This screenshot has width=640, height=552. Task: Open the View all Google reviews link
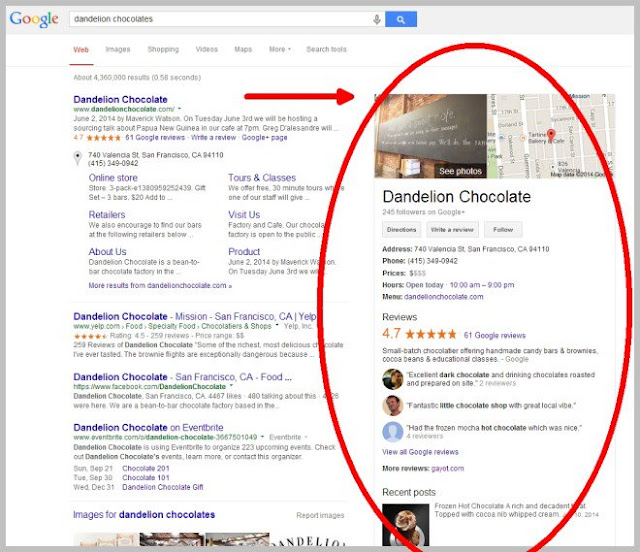pos(420,452)
